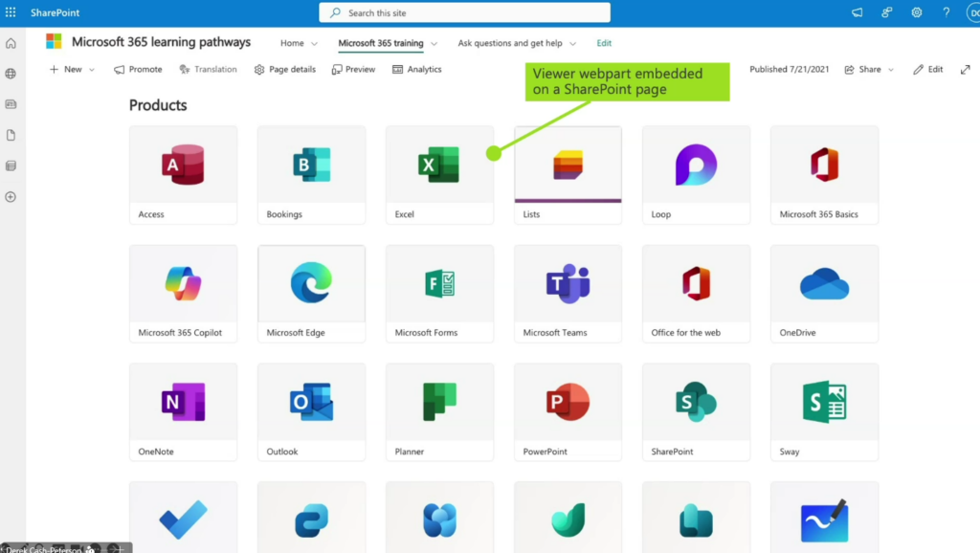Click the Analytics toolbar button
This screenshot has height=553, width=980.
417,70
